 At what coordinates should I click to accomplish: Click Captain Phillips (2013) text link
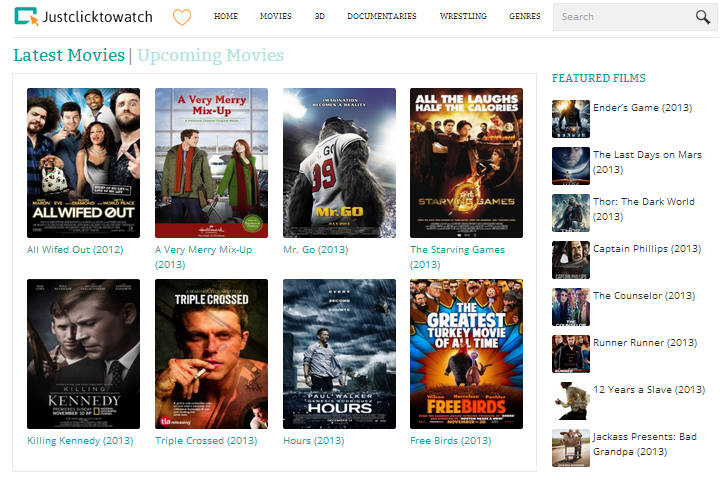[647, 249]
